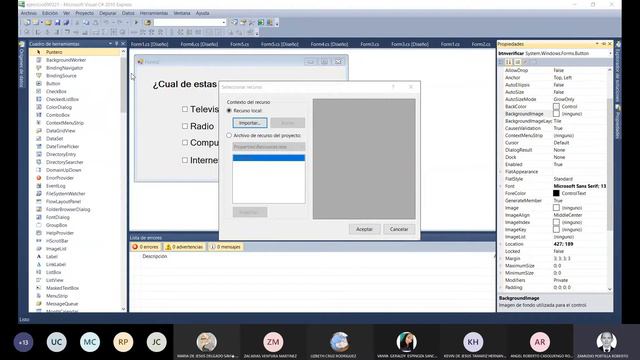Show the 0 mensajes filter
The width and height of the screenshot is (640, 360).
click(225, 247)
